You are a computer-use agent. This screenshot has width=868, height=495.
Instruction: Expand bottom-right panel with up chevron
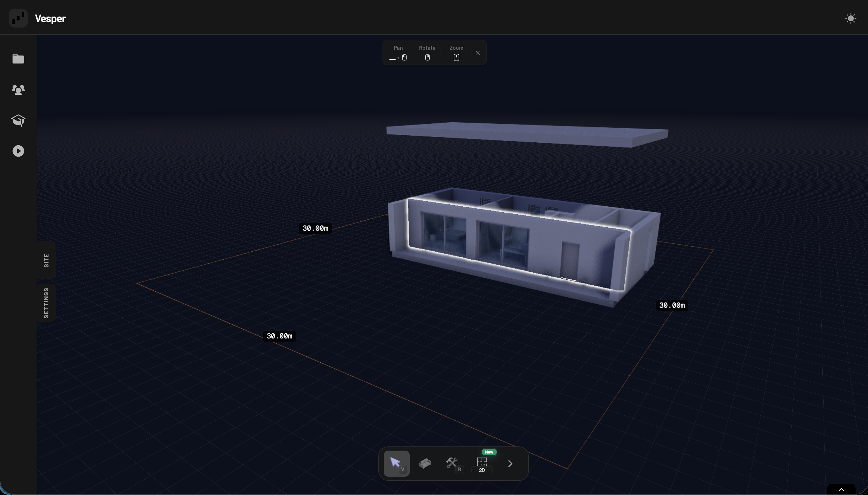point(841,490)
